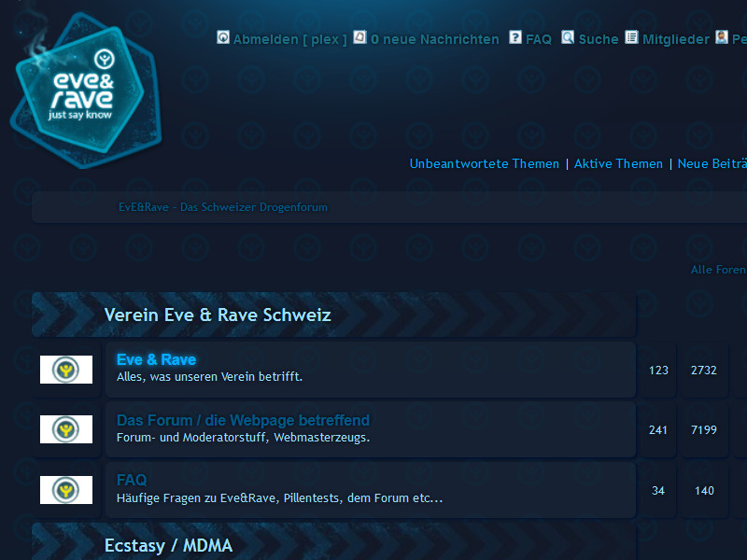Image resolution: width=747 pixels, height=560 pixels.
Task: Click post count 2732
Action: tap(704, 371)
